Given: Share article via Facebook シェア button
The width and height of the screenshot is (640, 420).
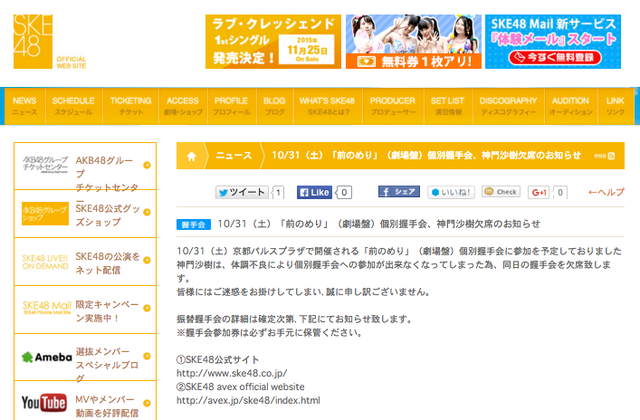Looking at the screenshot, I should 399,191.
